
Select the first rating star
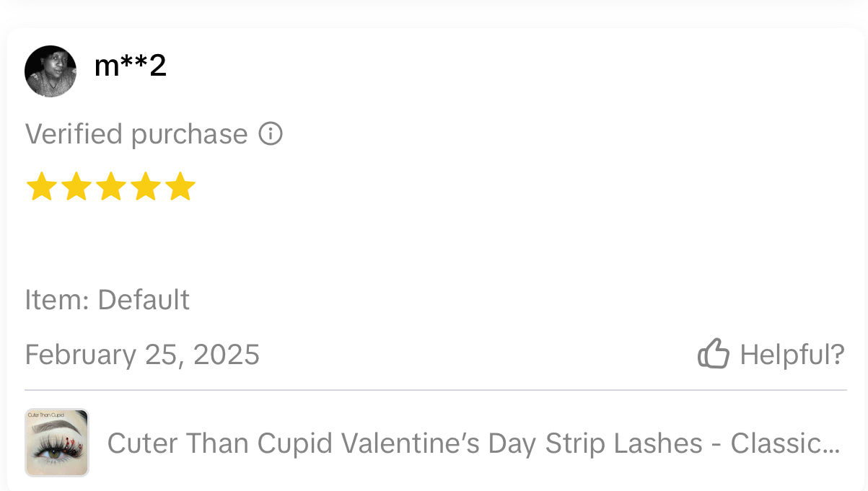tap(41, 187)
